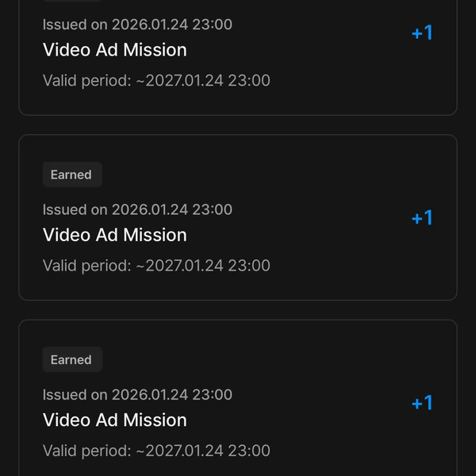The width and height of the screenshot is (476, 476).
Task: Click empty space inside the bottom card
Action: pos(317,359)
